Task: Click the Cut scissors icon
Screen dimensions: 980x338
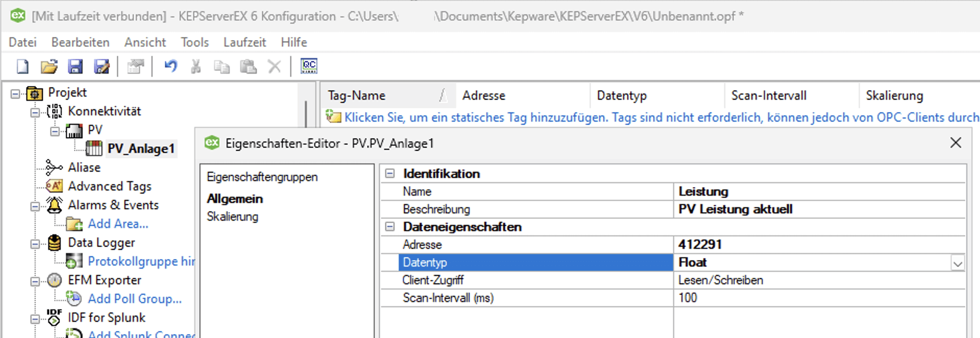Action: tap(196, 66)
